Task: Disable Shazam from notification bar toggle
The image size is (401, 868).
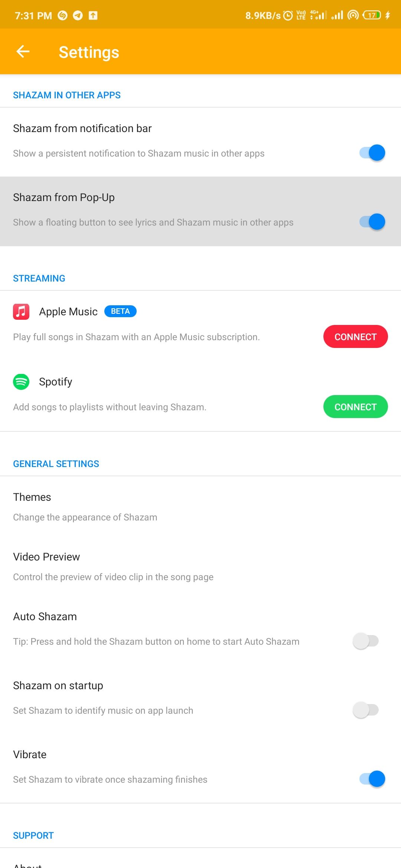Action: pos(372,153)
